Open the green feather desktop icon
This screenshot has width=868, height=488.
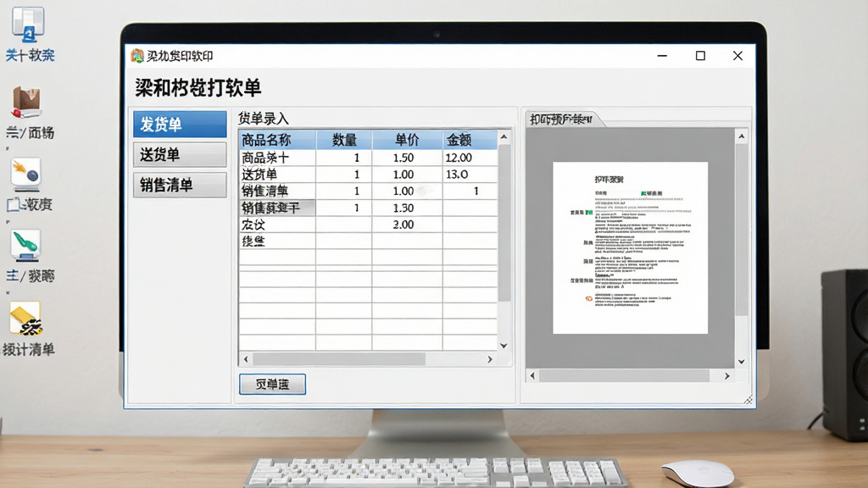25,245
